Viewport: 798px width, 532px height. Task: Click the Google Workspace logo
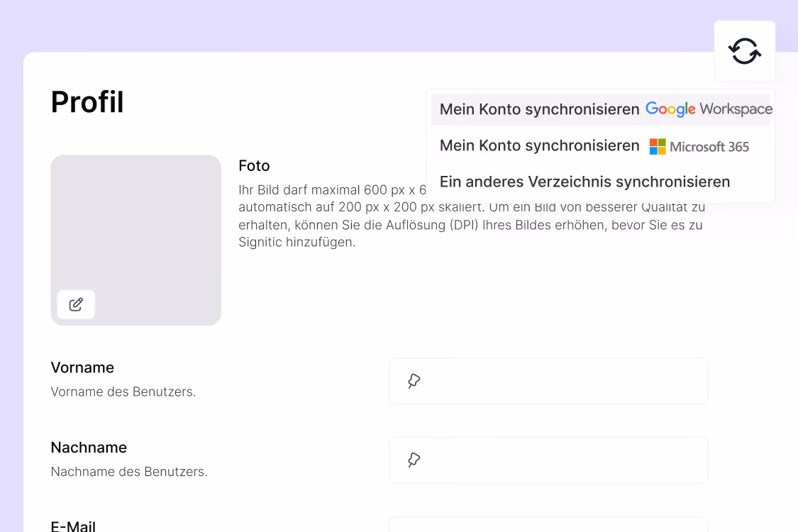709,109
